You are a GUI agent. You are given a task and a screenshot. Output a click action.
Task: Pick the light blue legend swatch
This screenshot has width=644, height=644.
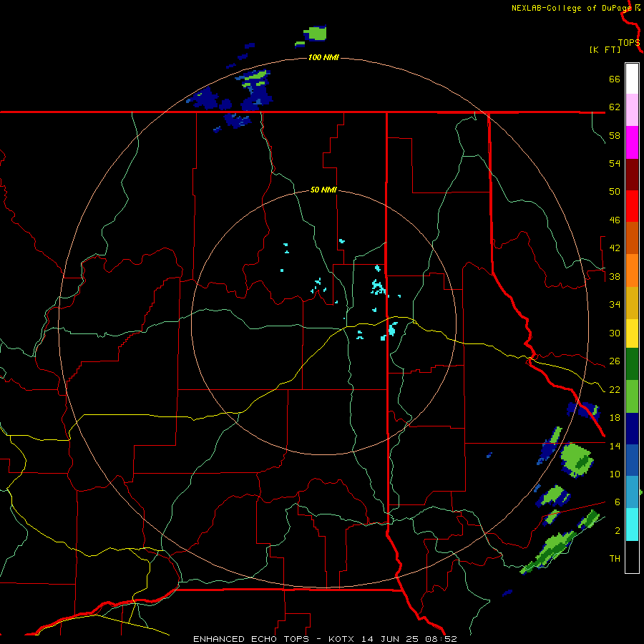click(632, 492)
